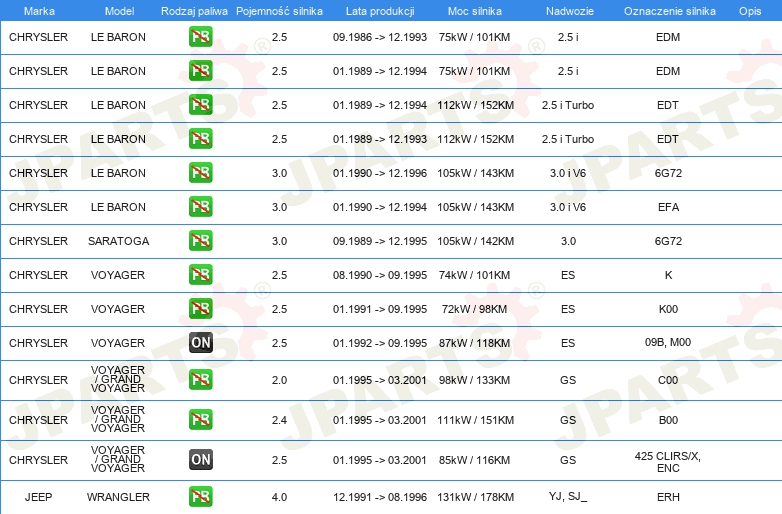This screenshot has height=514, width=782.
Task: Select the 87kW / 118KM power cell
Action: point(474,343)
